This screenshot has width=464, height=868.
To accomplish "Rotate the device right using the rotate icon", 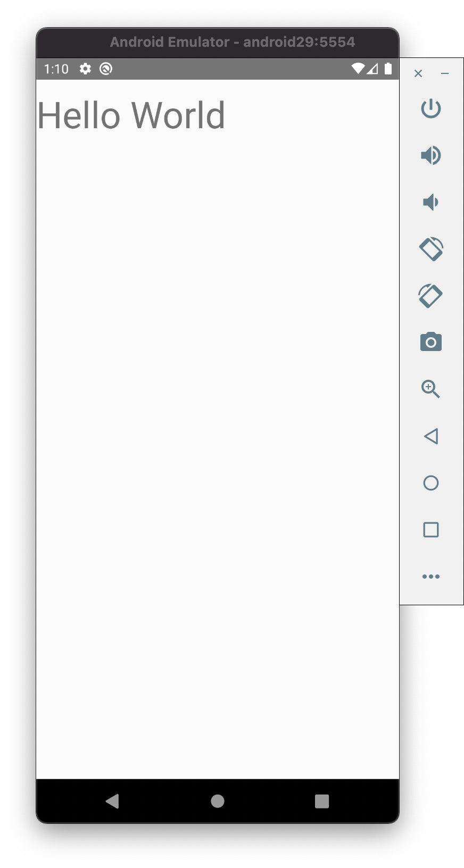I will pos(430,296).
